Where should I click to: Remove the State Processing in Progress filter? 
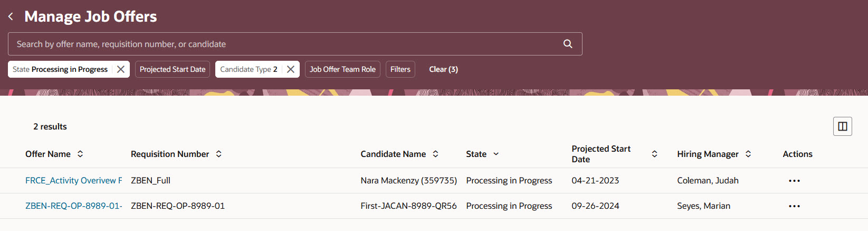[121, 69]
